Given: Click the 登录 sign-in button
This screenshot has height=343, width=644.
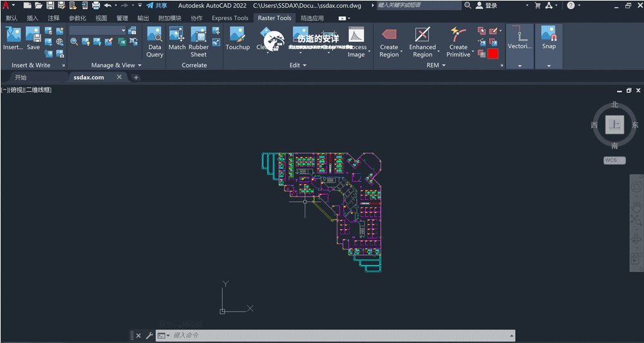Looking at the screenshot, I should (x=487, y=6).
